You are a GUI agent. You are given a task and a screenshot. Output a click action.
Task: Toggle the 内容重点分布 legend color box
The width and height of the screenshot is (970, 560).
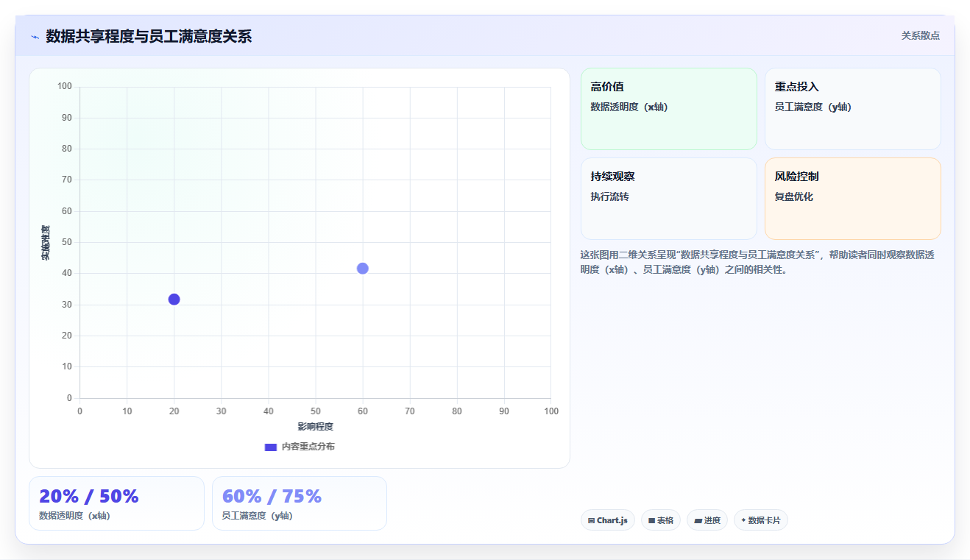[271, 447]
